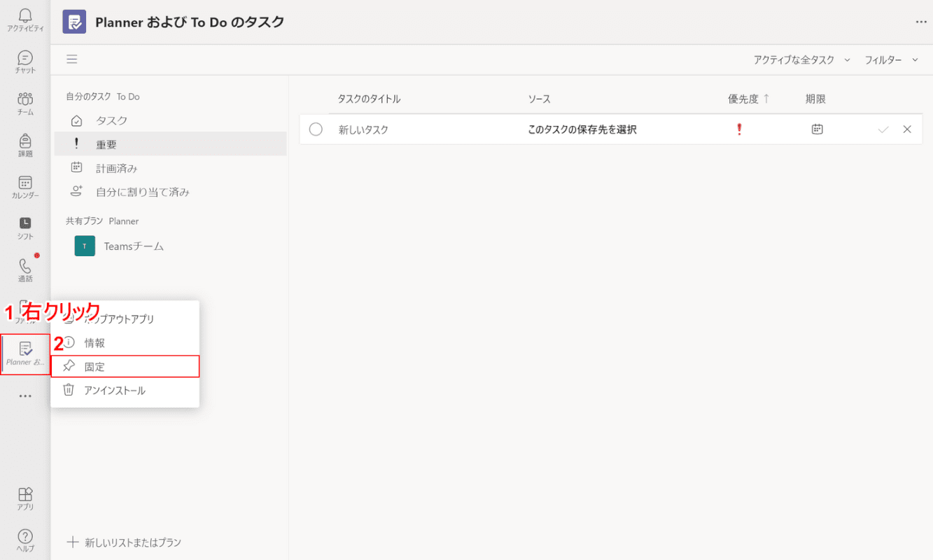Click 新しいリストまたはプラン button

(x=125, y=542)
